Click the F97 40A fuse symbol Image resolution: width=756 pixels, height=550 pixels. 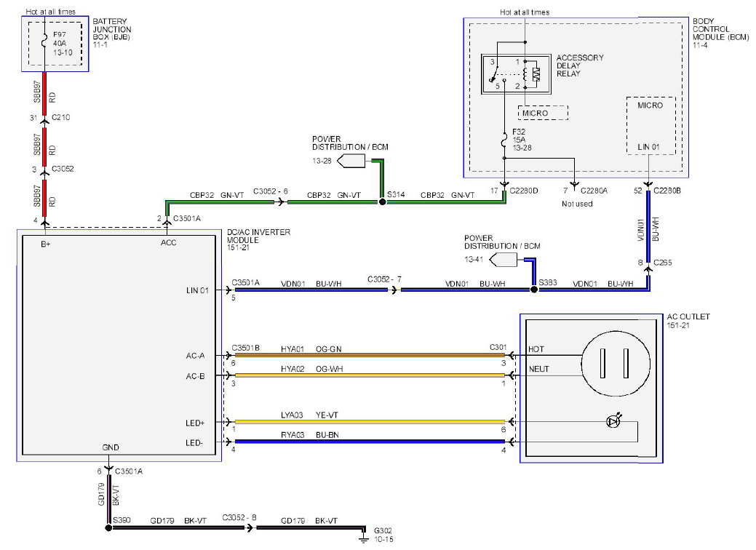coord(44,42)
